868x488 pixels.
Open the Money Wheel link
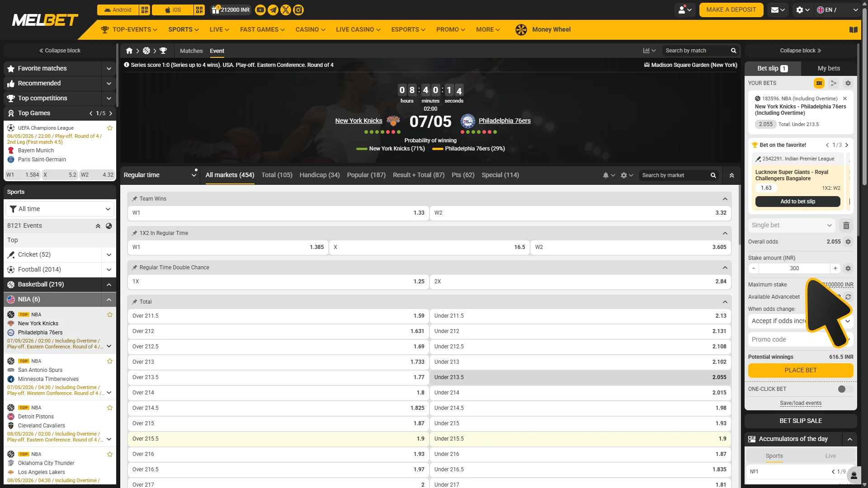[x=542, y=30]
